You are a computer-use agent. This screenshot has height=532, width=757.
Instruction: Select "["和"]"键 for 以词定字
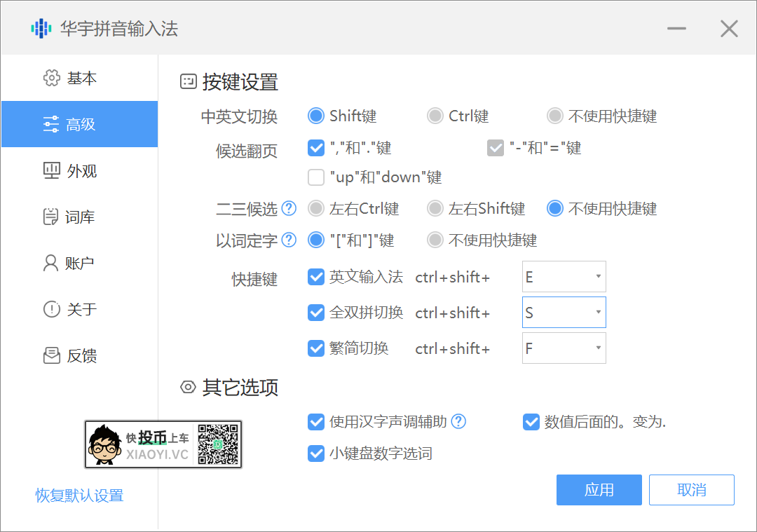[x=315, y=240]
